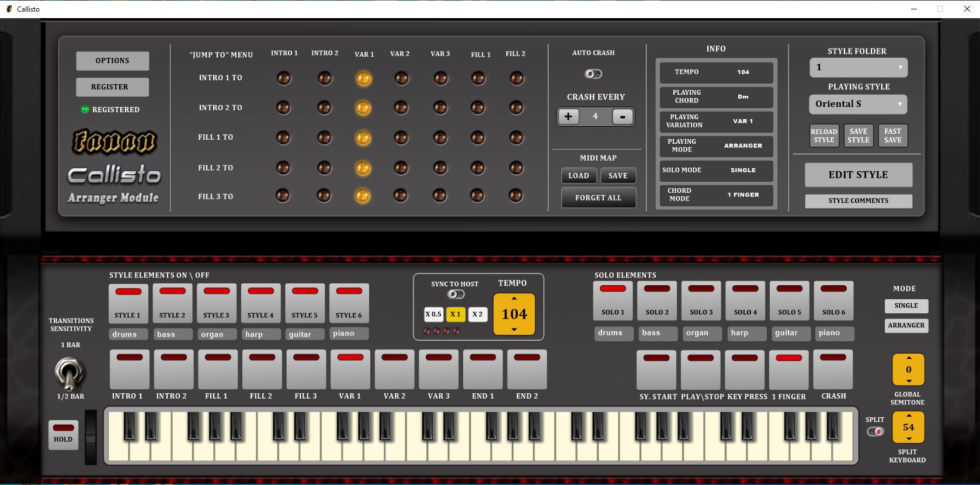The height and width of the screenshot is (485, 980).
Task: Open the Style Folder dropdown
Action: coord(858,67)
